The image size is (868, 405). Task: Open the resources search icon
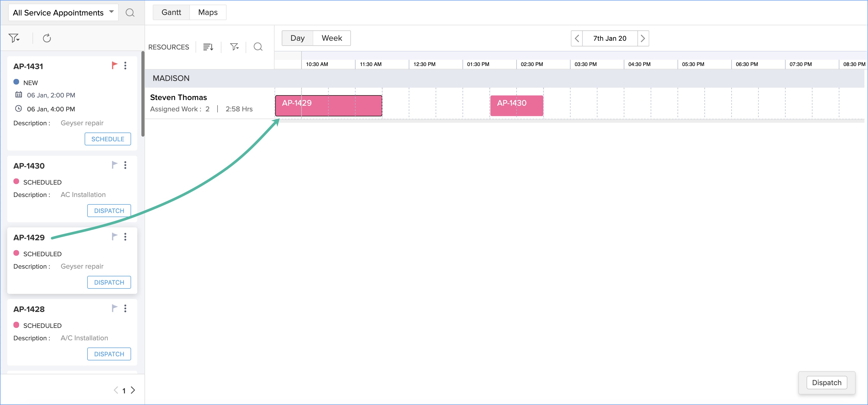(x=258, y=47)
